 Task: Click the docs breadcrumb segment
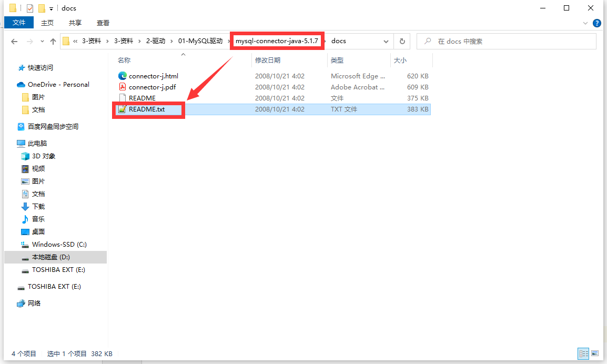[x=339, y=41]
